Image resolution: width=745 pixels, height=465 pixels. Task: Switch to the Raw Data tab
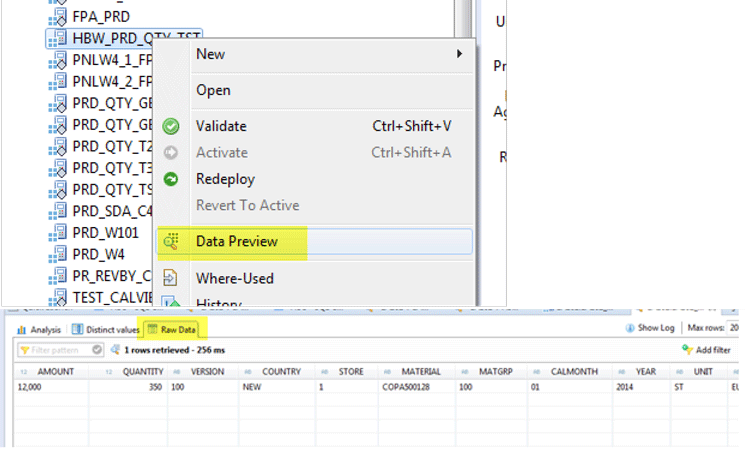click(172, 330)
